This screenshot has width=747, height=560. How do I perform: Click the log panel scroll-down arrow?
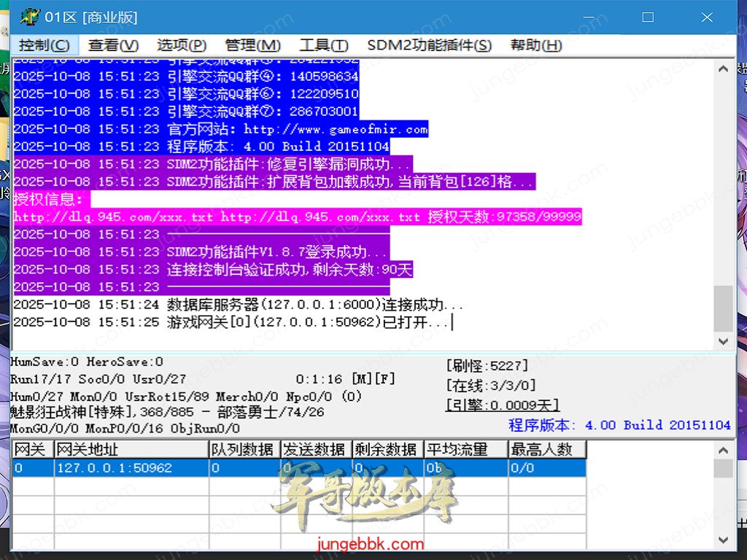723,341
